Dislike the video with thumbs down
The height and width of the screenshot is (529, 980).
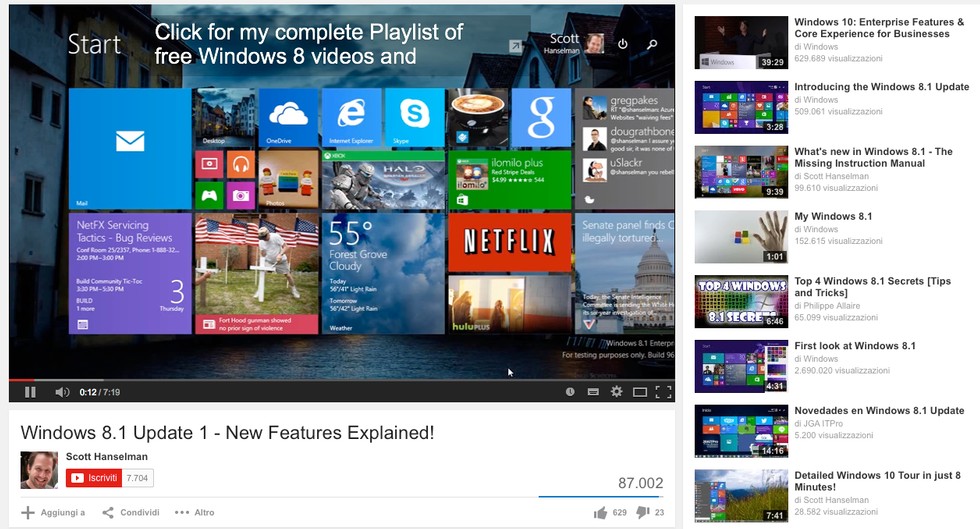click(642, 512)
